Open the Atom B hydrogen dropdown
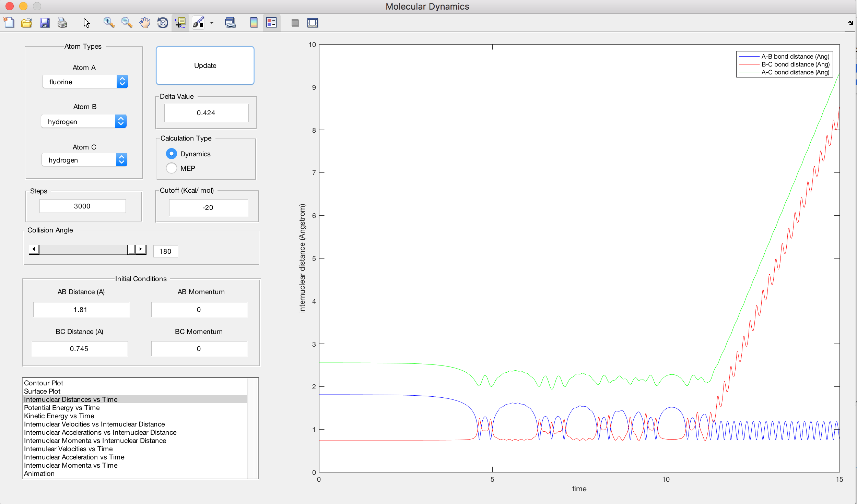 pyautogui.click(x=84, y=121)
